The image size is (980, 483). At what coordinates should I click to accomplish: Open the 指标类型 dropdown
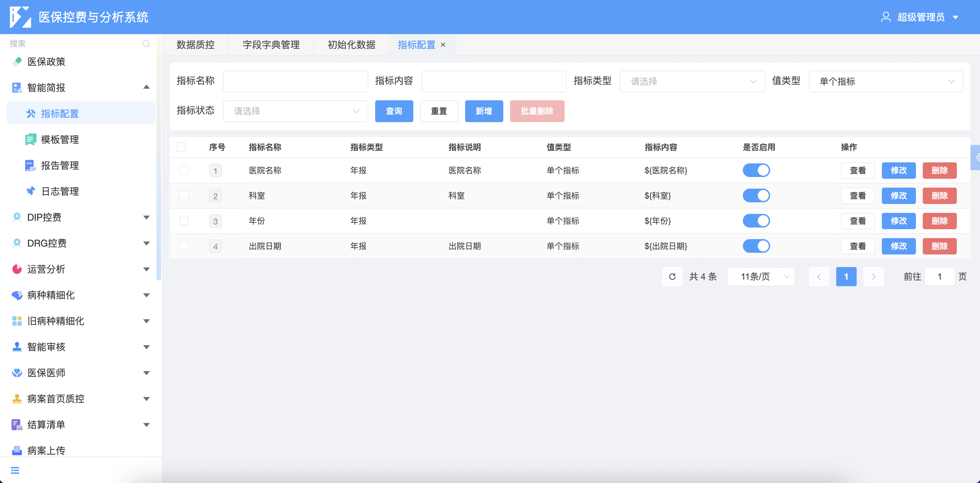tap(692, 81)
